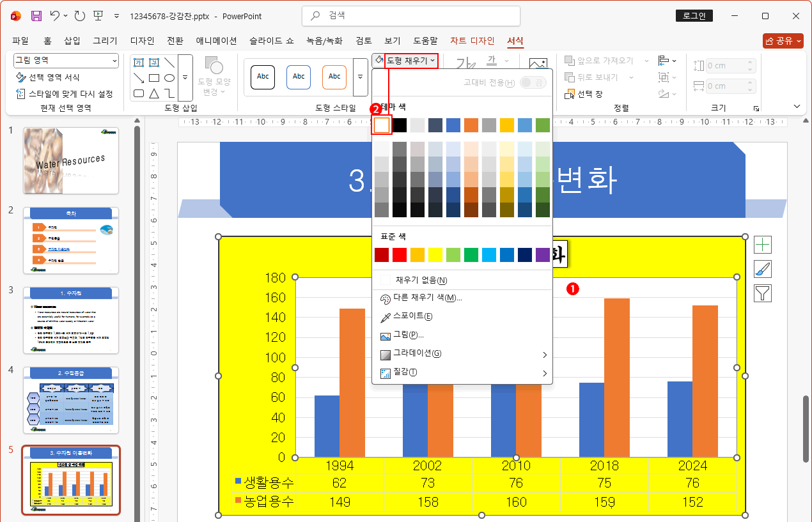Screen dimensions: 812x522
Task: Select the oval shape in shape gallery
Action: point(169,78)
